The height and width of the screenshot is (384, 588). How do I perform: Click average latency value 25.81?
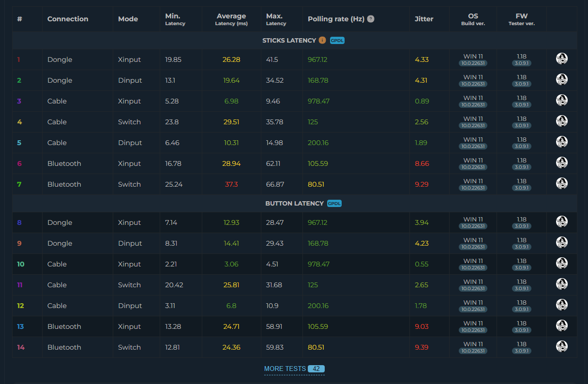coord(231,285)
